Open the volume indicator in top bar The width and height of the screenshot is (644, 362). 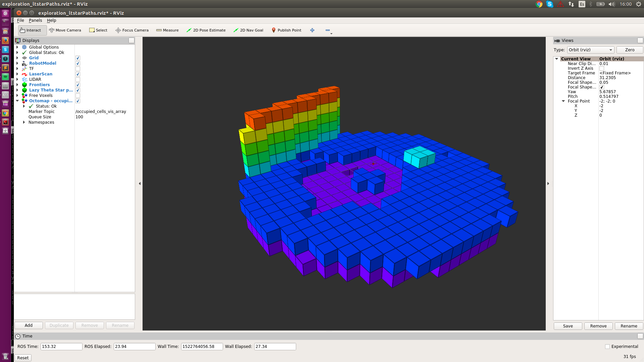(612, 4)
